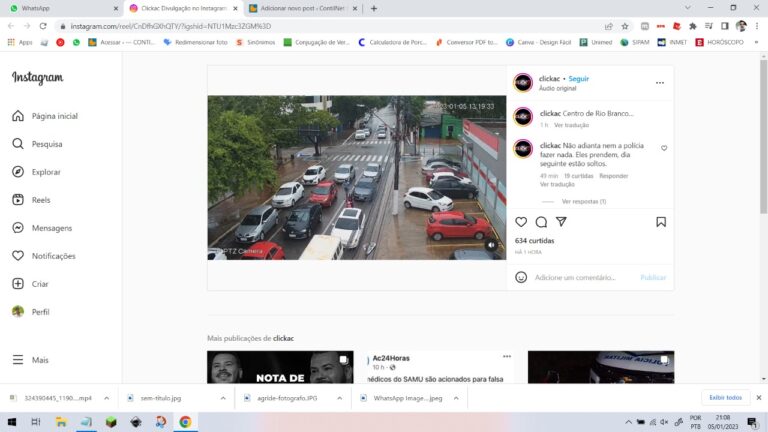Click the address bar URL
Image resolution: width=768 pixels, height=432 pixels.
170,26
